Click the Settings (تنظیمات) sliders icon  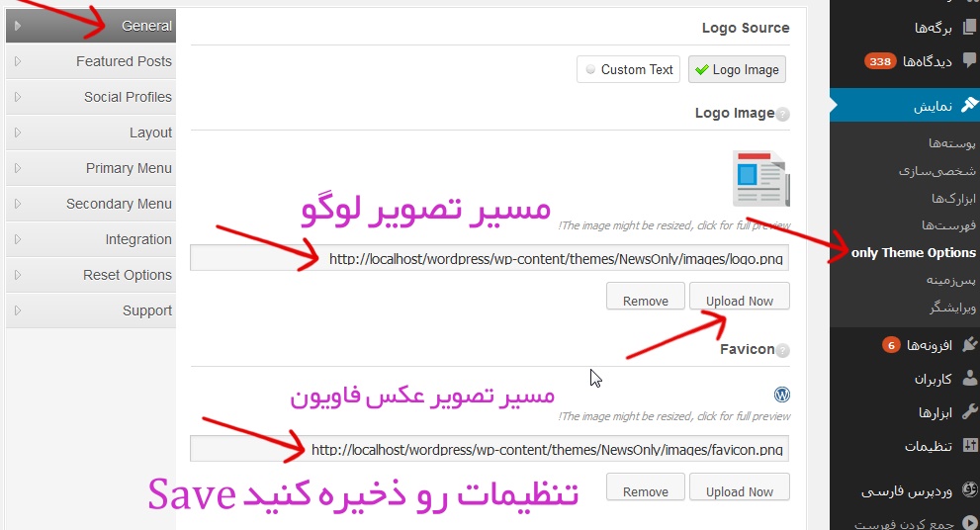click(969, 446)
